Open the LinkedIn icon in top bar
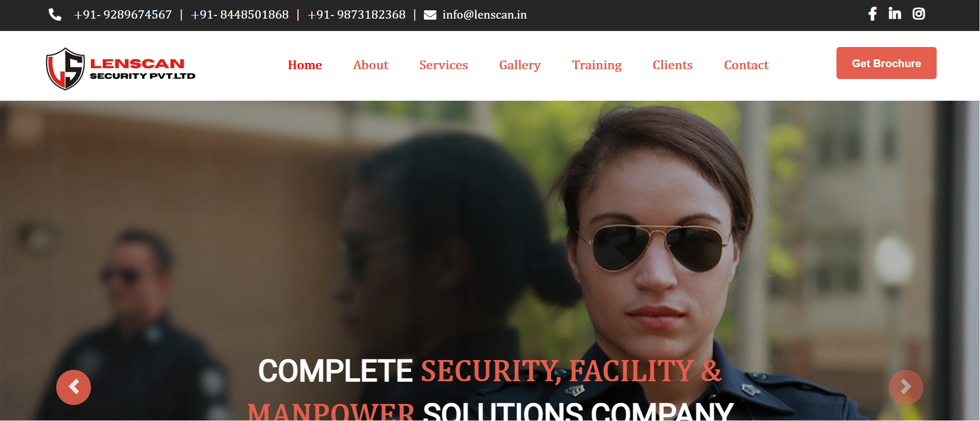The width and height of the screenshot is (980, 421). [895, 13]
